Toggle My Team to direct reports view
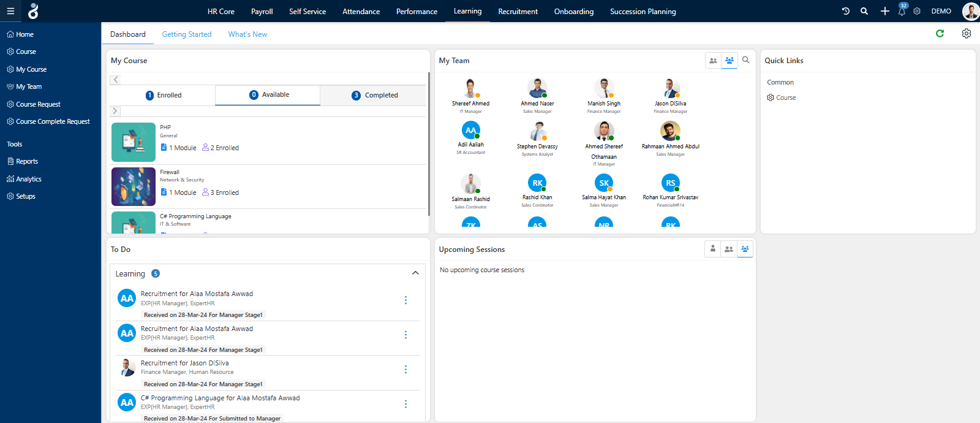The image size is (980, 423). [713, 61]
